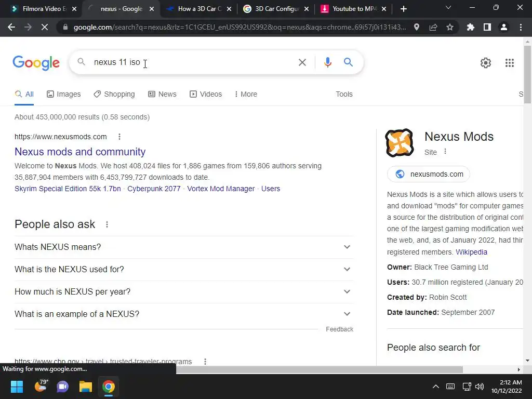Click the horizontal scrollbar at bottom

coord(320,369)
